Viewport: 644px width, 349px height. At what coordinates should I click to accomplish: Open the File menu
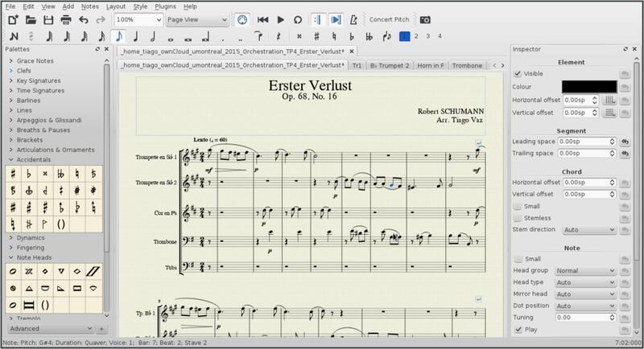point(10,6)
